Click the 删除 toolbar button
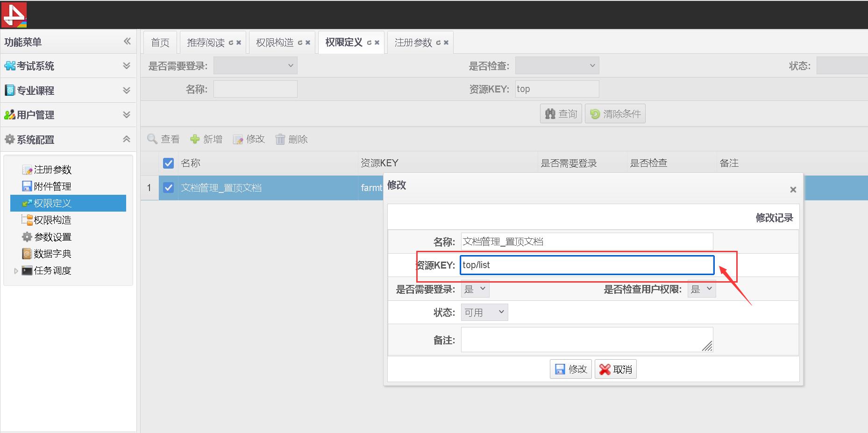 [291, 139]
